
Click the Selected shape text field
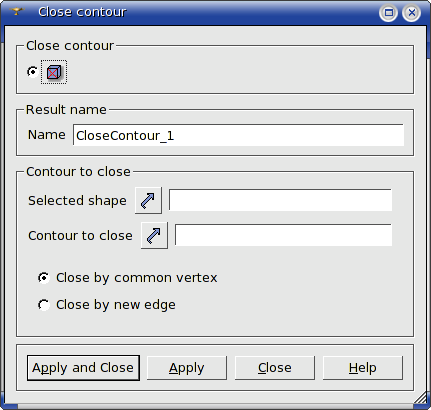point(280,200)
